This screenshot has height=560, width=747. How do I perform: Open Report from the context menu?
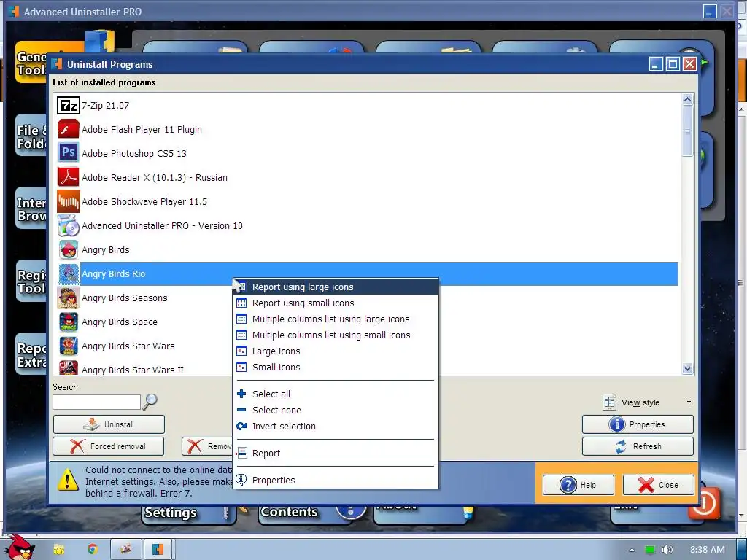(336, 453)
